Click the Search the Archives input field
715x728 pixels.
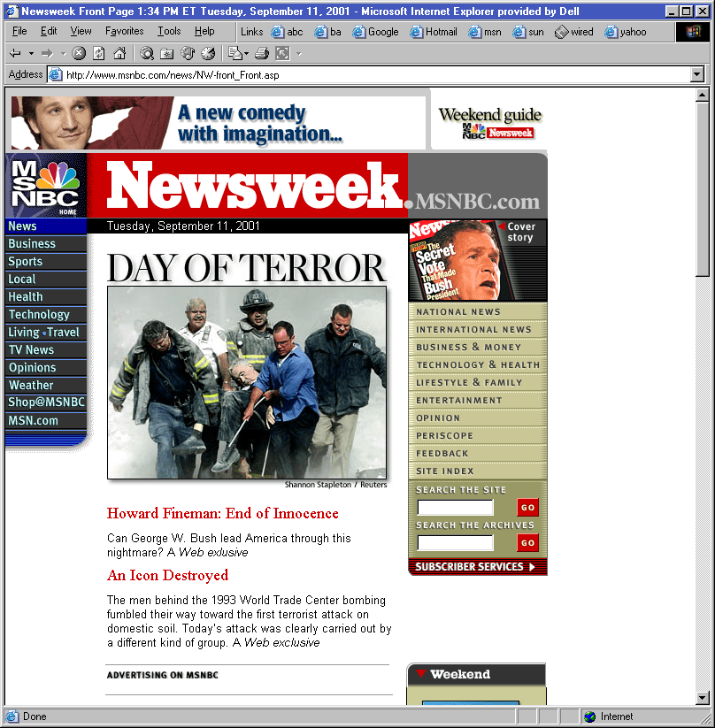tap(456, 543)
